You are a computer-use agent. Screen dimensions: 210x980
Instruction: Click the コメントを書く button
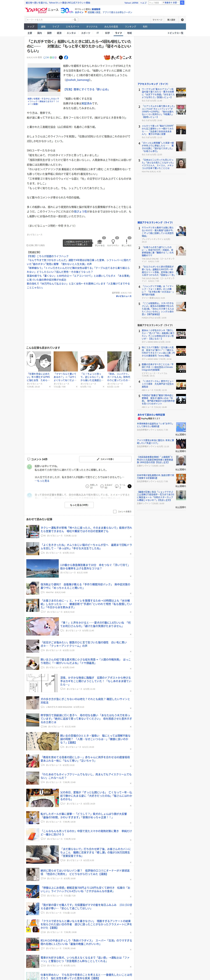[x=105, y=459]
